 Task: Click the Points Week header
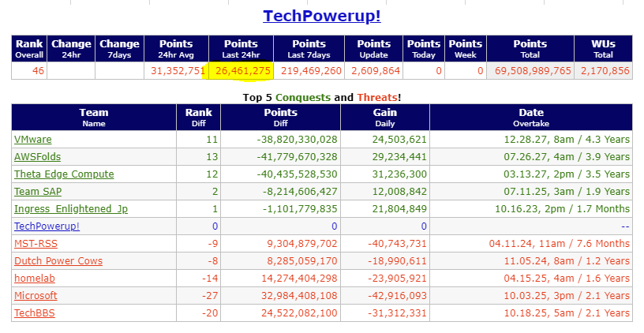[x=466, y=49]
